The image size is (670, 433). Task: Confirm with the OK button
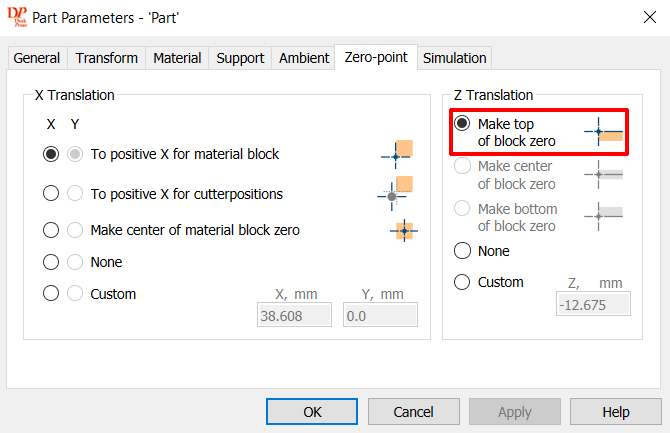click(312, 412)
